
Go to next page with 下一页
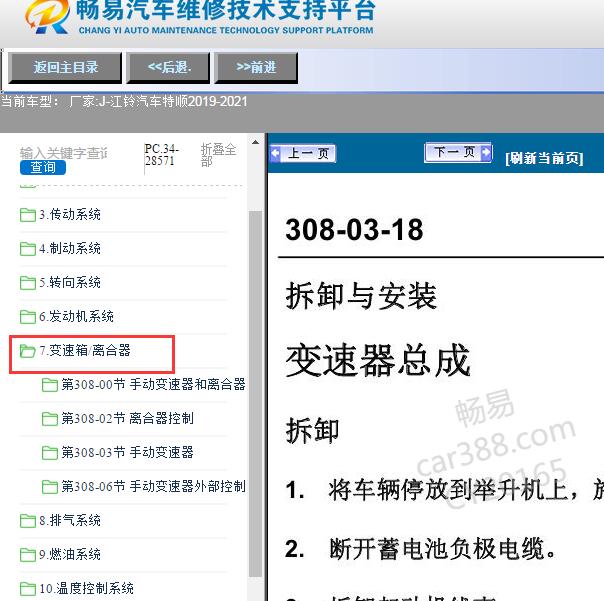click(458, 153)
